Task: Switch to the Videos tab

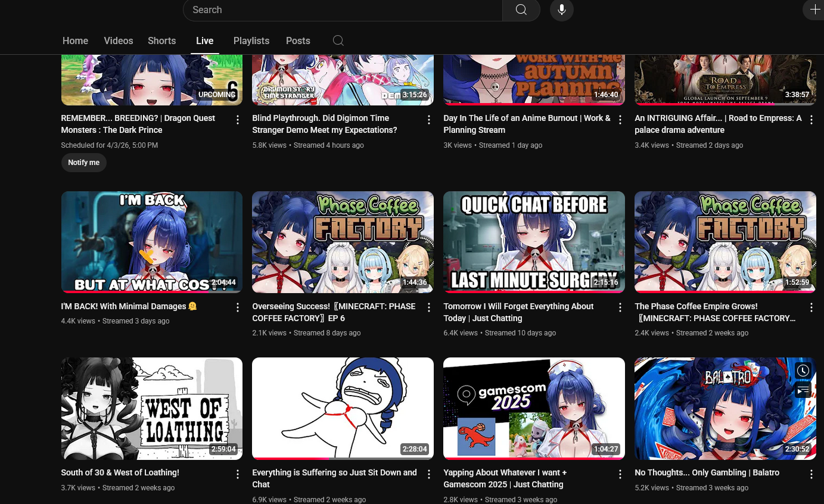Action: [118, 41]
